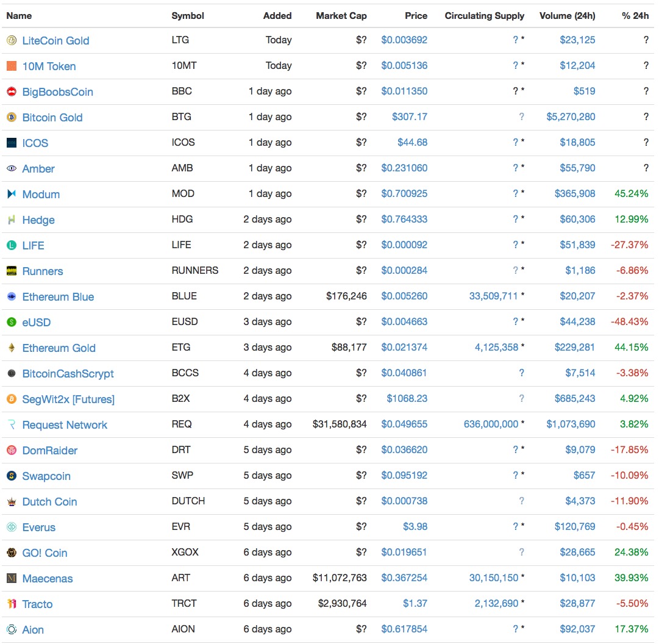
Task: Click the Tracto icon
Action: [12, 604]
